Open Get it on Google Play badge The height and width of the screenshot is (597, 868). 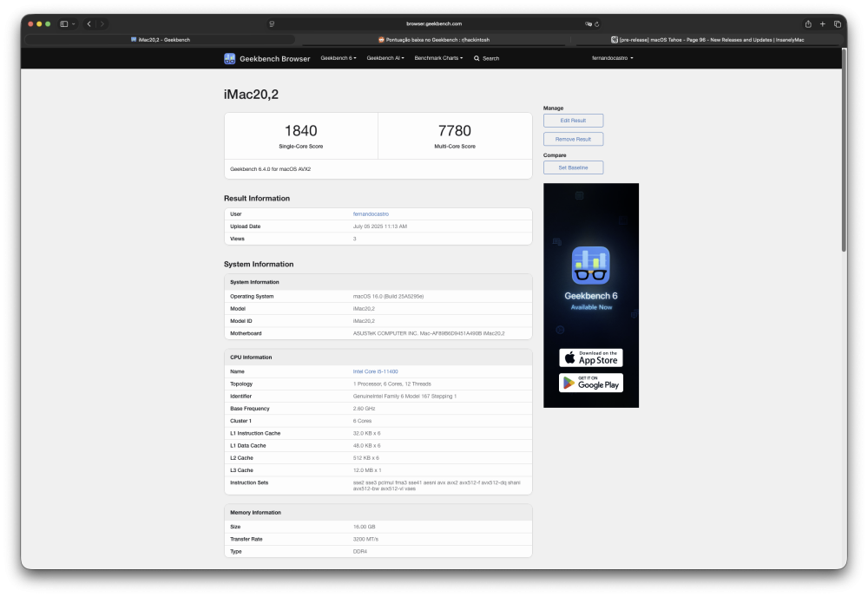[590, 383]
